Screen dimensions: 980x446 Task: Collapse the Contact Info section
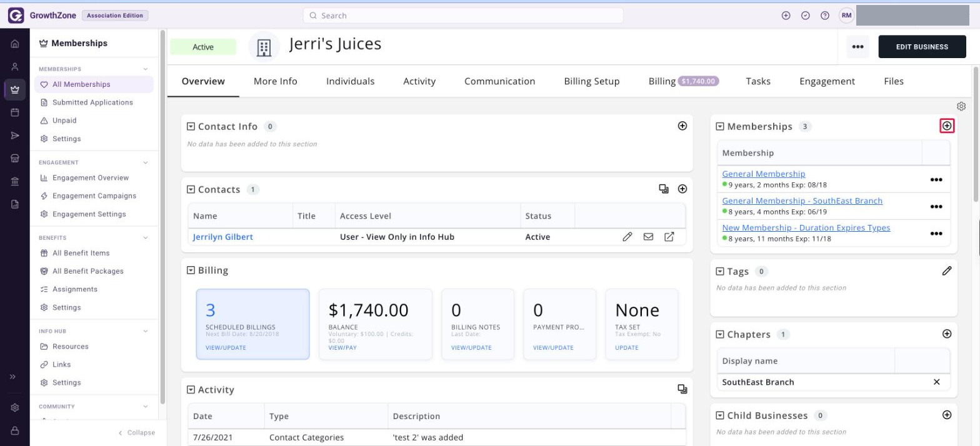pos(191,126)
